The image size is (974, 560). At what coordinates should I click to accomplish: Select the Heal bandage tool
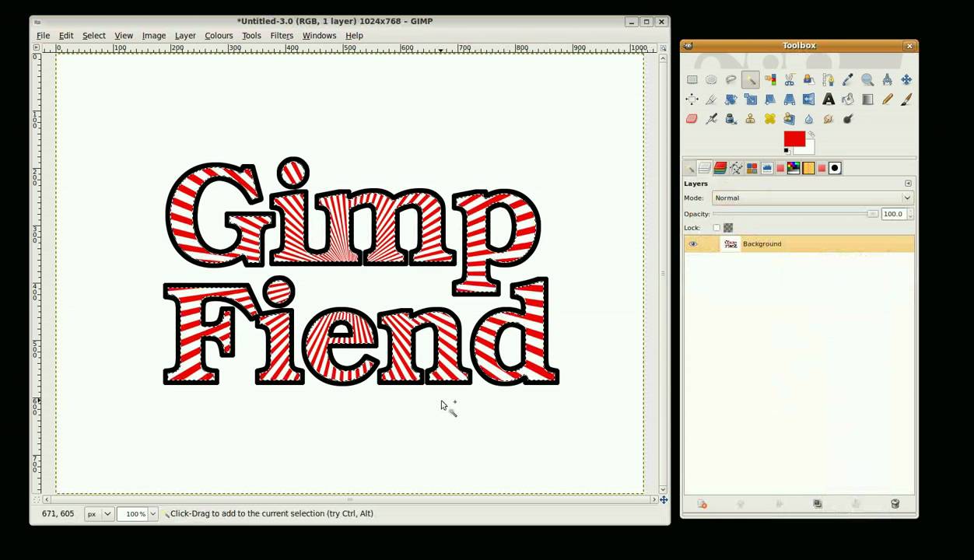tap(770, 118)
